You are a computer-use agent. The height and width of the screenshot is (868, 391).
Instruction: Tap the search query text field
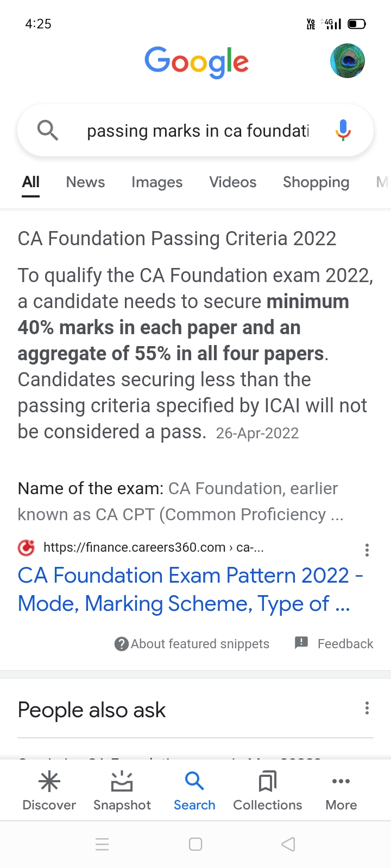[198, 131]
